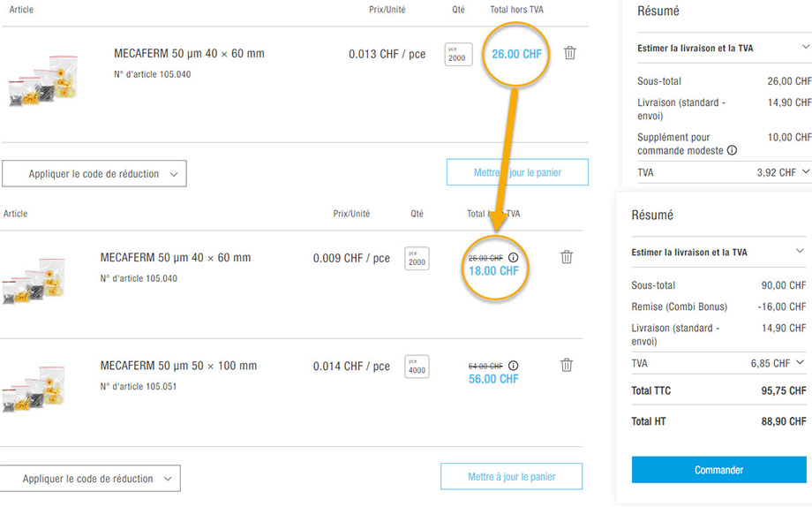This screenshot has height=507, width=812.
Task: Click quantity field in the 0.009 CHF row
Action: tap(417, 259)
